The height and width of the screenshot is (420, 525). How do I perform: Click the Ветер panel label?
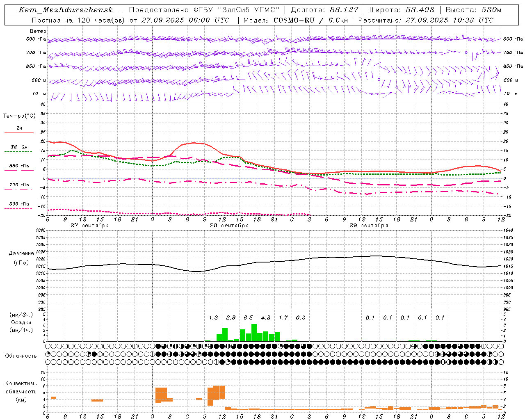[38, 31]
